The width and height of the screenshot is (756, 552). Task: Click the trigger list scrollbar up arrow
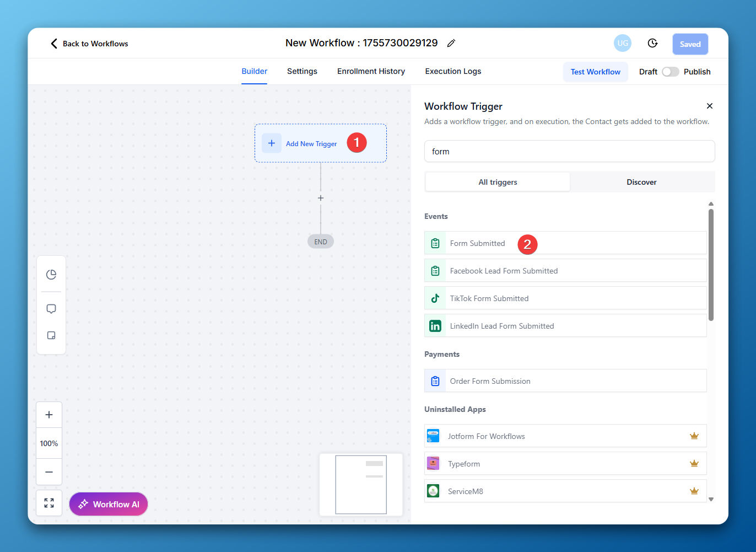tap(711, 204)
